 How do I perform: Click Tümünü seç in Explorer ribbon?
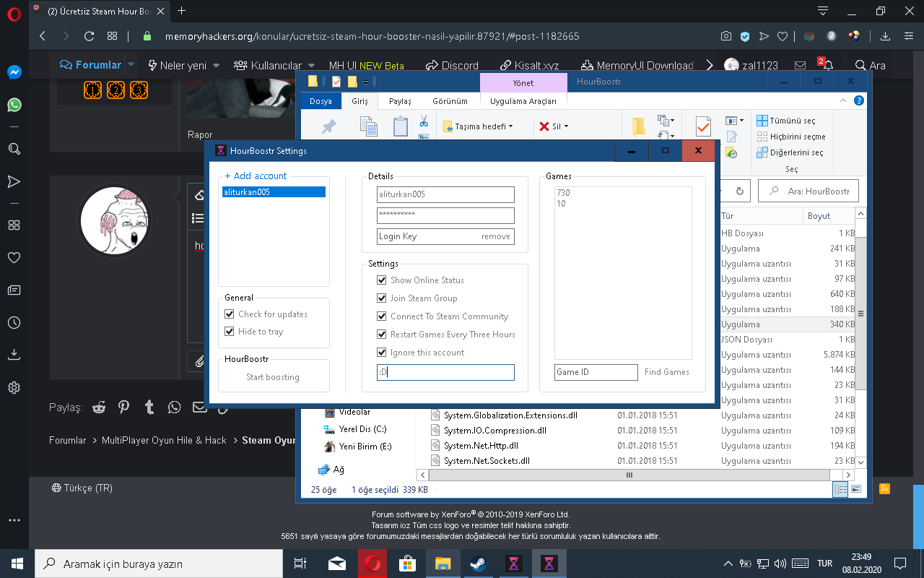pyautogui.click(x=786, y=121)
